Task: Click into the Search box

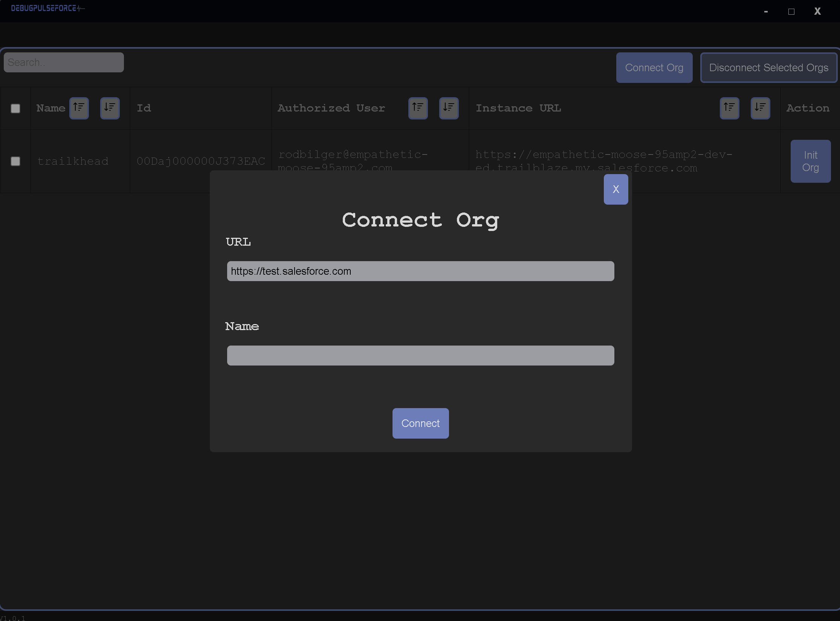Action: 64,63
